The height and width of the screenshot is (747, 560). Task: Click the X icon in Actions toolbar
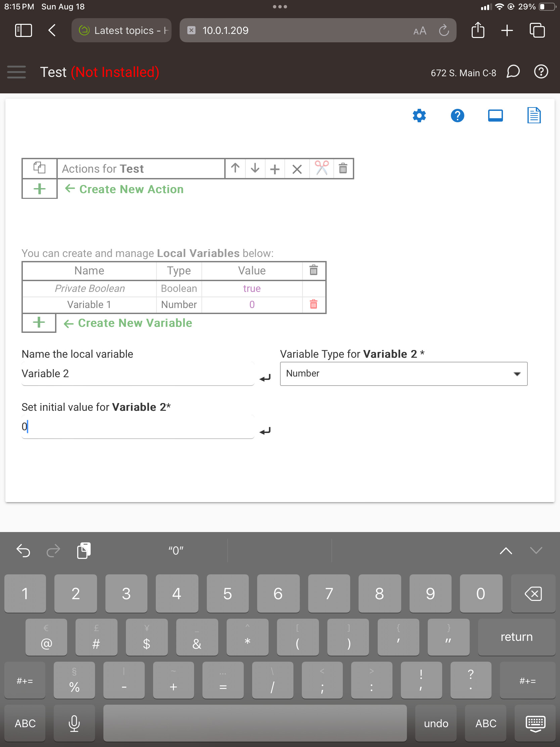coord(297,169)
